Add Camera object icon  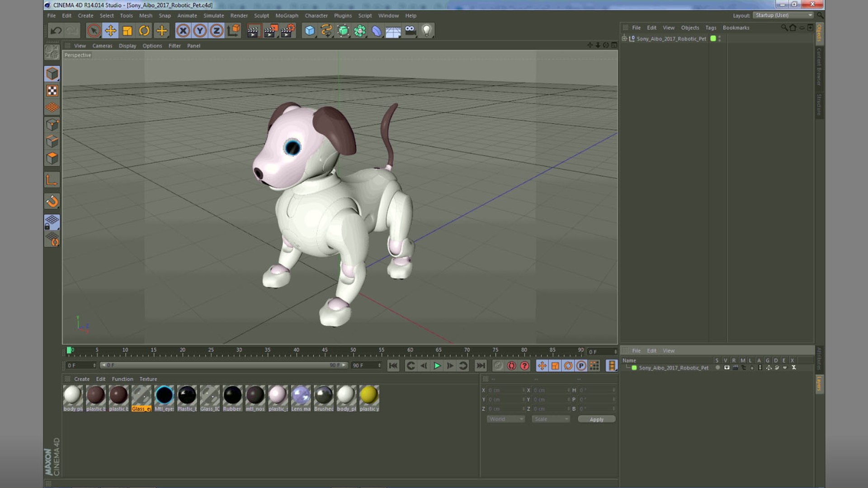[410, 31]
